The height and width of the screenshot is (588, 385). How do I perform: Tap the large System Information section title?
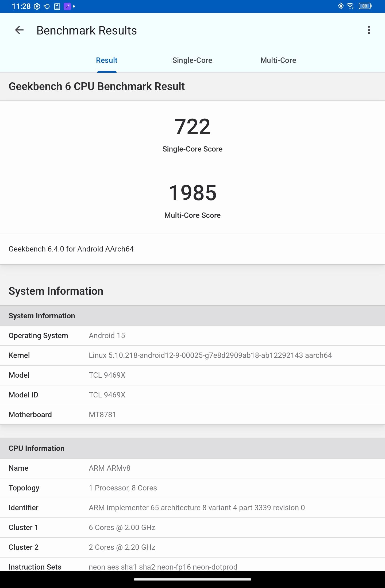(56, 291)
